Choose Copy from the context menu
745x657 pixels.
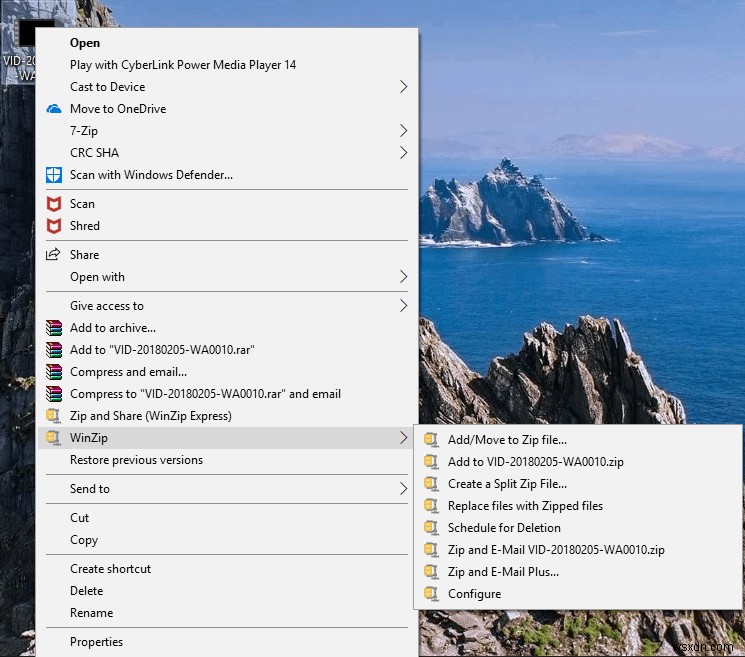coord(227,540)
